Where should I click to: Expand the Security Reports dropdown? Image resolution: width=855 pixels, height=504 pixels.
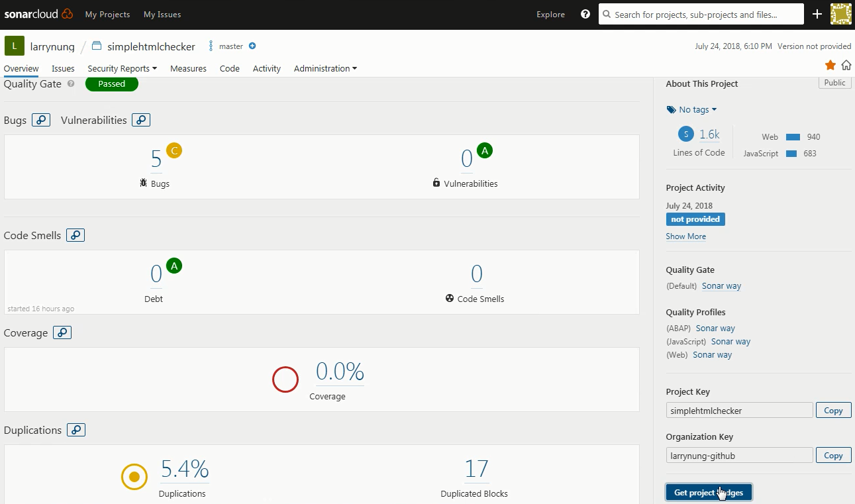tap(123, 68)
